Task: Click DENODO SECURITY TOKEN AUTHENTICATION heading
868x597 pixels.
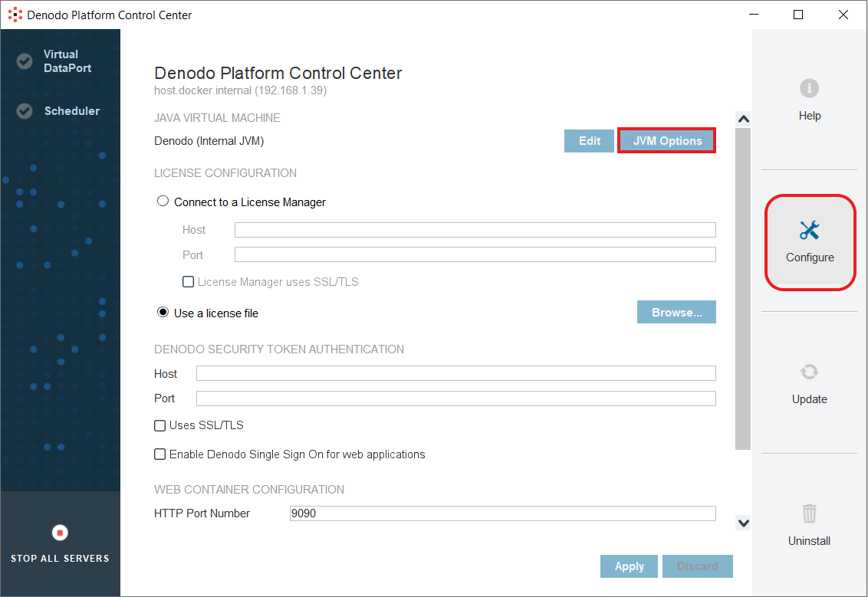Action: pyautogui.click(x=279, y=349)
